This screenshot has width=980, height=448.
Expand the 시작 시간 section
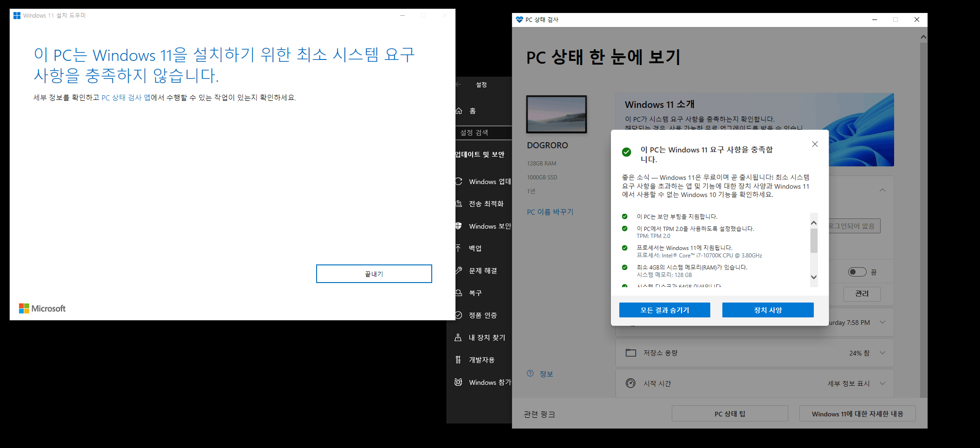883,383
